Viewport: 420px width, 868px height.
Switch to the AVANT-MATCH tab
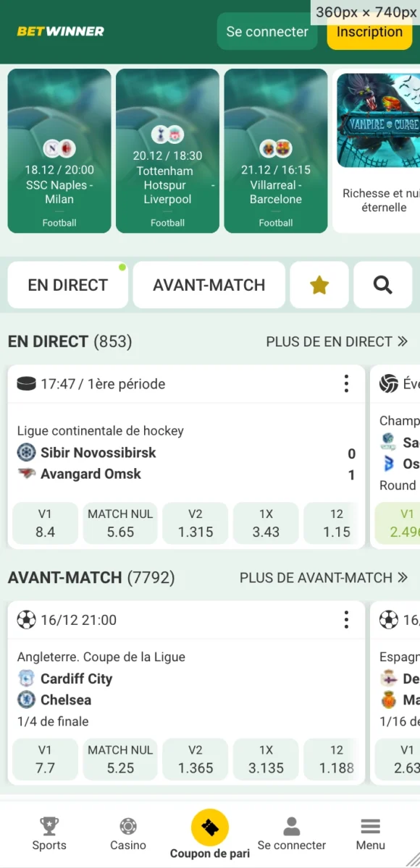pyautogui.click(x=209, y=285)
